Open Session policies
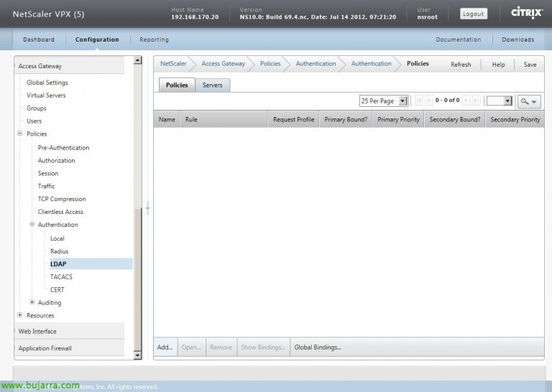This screenshot has width=552, height=392. pos(48,173)
